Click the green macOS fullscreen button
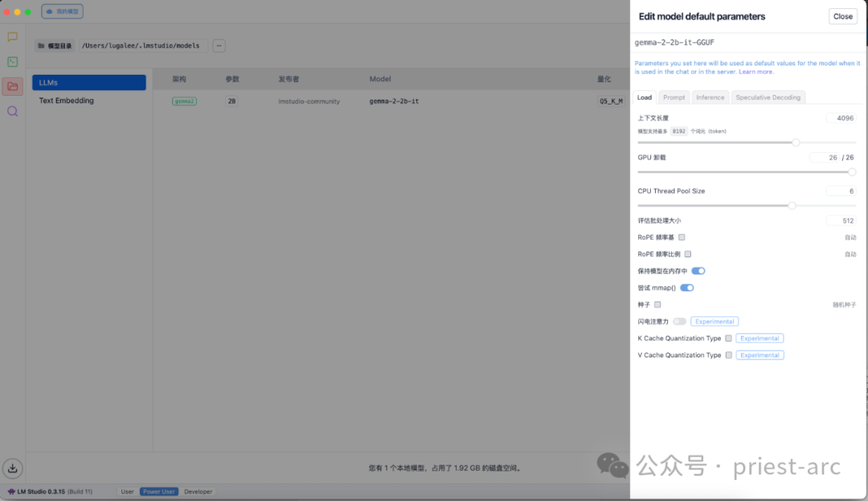Viewport: 868px width, 501px height. (x=27, y=11)
